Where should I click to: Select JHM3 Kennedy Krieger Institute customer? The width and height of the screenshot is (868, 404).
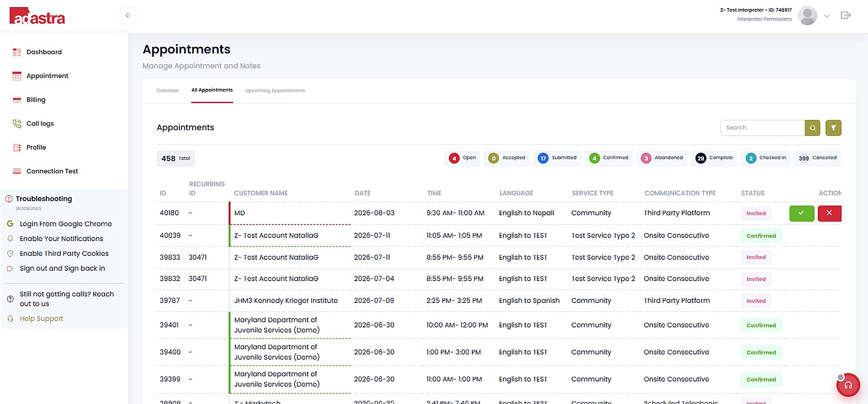286,301
